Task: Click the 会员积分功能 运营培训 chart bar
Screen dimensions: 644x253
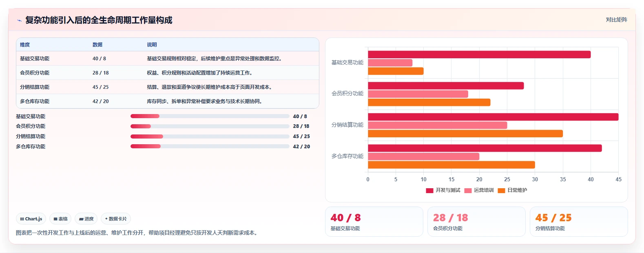Action: point(418,94)
